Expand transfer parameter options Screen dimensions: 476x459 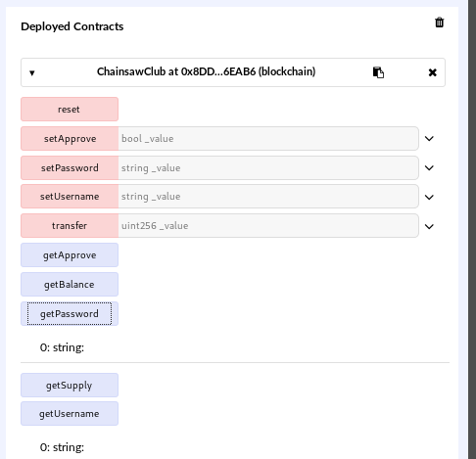pos(429,226)
